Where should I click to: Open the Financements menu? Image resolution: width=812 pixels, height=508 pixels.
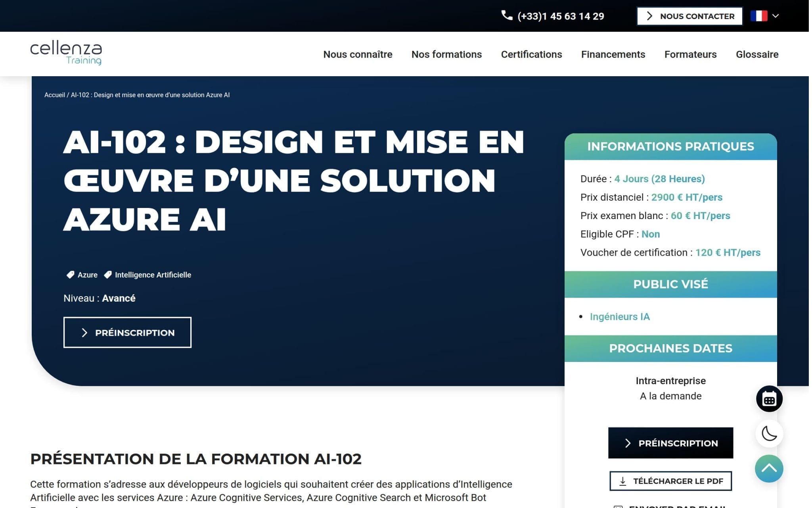tap(613, 54)
